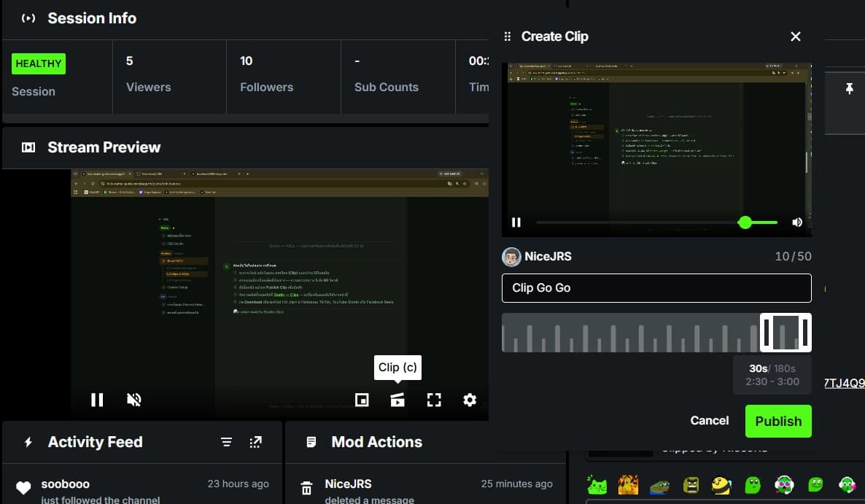Pause the Create Clip video
The height and width of the screenshot is (504, 865).
pos(516,222)
